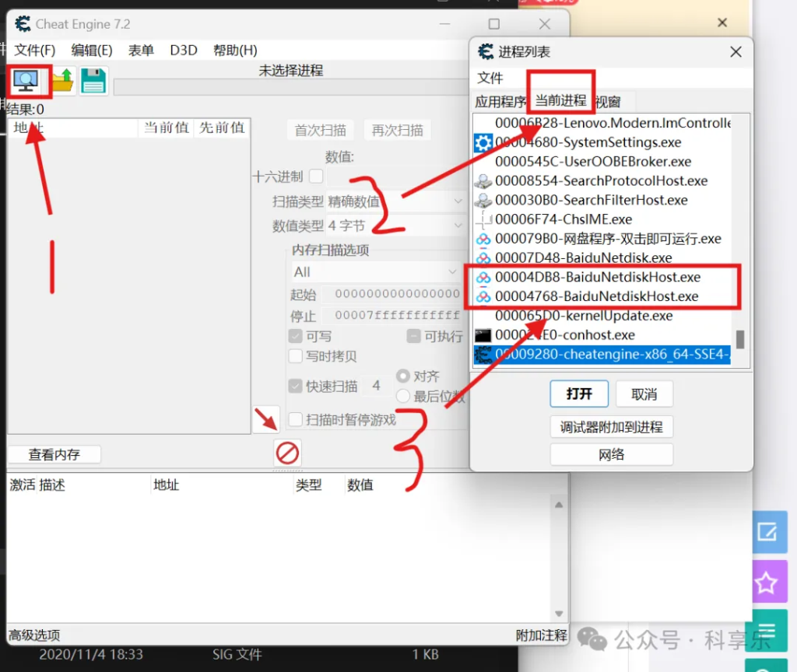797x672 pixels.
Task: Click the icon beside 00004DB8-BaiduNetdiskHost.exe
Action: (483, 278)
